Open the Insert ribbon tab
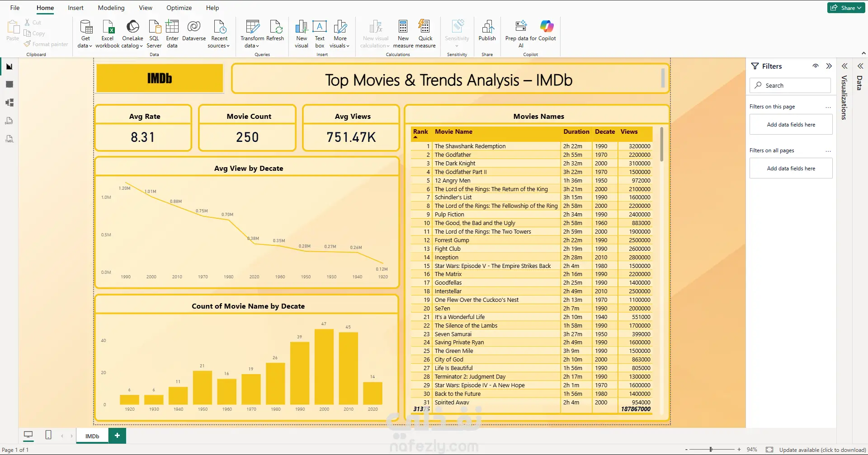The image size is (868, 455). 75,8
